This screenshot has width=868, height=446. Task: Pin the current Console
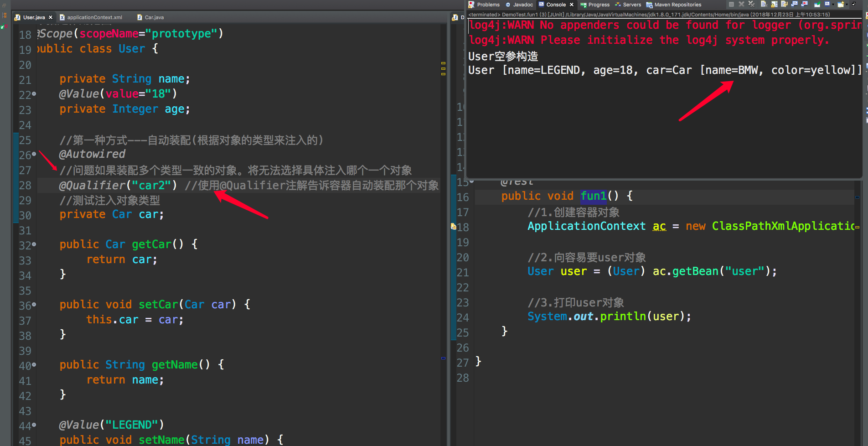[x=817, y=4]
